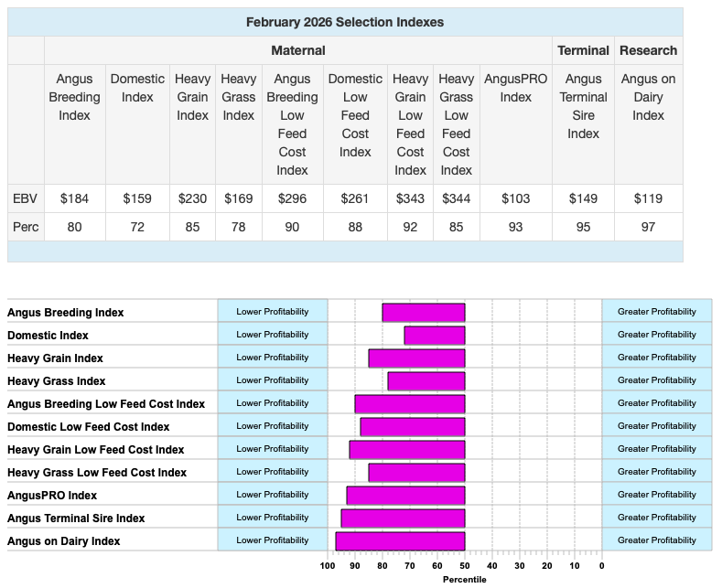The height and width of the screenshot is (588, 722).
Task: Click the Heavy Grass Index chart bar
Action: [426, 381]
